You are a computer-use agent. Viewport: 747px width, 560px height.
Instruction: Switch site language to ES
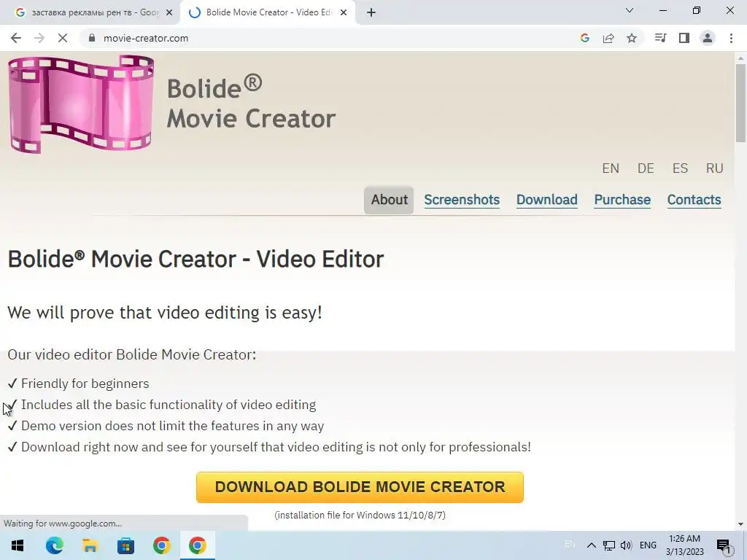coord(680,168)
